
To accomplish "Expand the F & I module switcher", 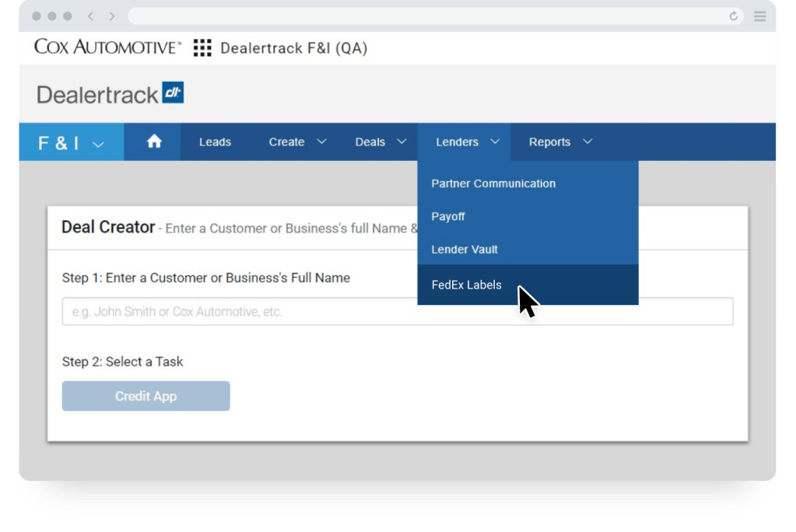I will tap(71, 142).
